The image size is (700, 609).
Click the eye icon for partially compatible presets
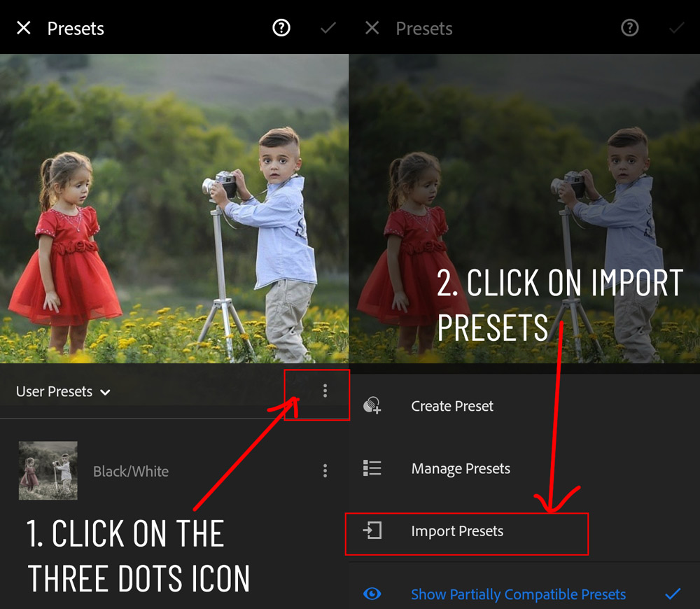372,594
